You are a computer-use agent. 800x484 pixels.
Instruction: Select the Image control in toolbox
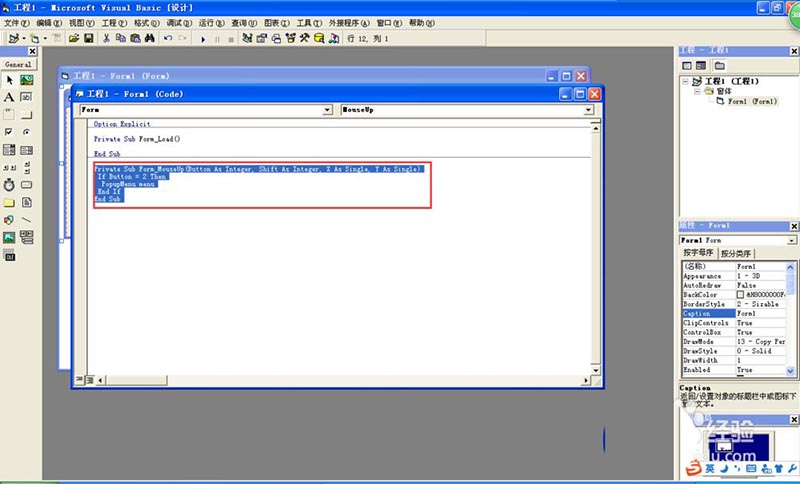coord(9,237)
